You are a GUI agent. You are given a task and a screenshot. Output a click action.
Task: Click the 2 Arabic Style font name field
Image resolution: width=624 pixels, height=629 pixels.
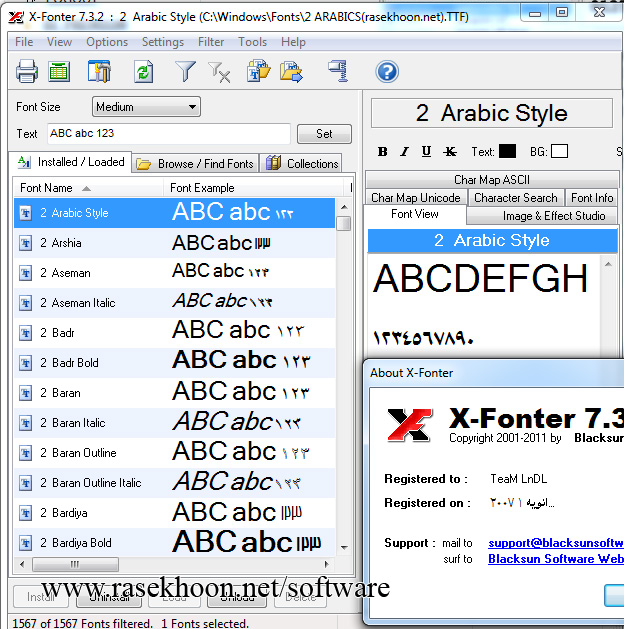(x=492, y=113)
